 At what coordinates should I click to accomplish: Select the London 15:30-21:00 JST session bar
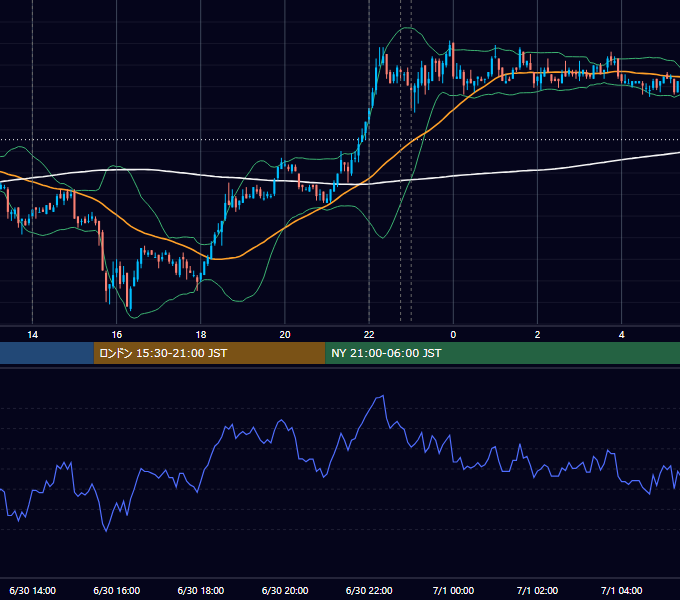point(209,353)
